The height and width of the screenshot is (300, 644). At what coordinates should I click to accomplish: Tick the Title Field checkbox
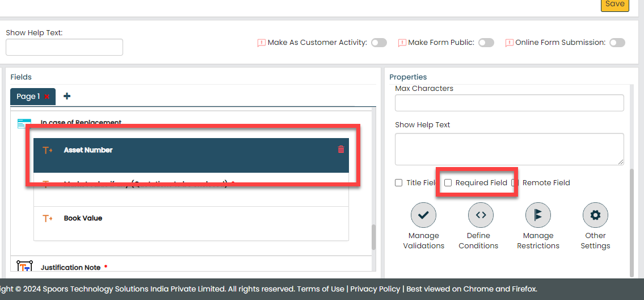pyautogui.click(x=399, y=183)
